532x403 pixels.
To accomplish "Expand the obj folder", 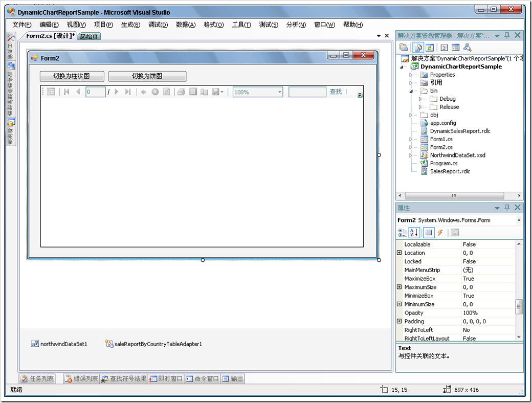I will click(411, 116).
